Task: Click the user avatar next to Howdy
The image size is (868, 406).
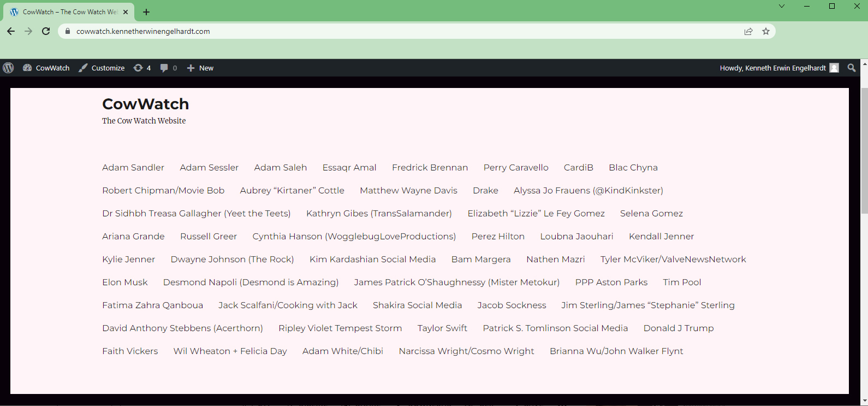Action: click(834, 68)
